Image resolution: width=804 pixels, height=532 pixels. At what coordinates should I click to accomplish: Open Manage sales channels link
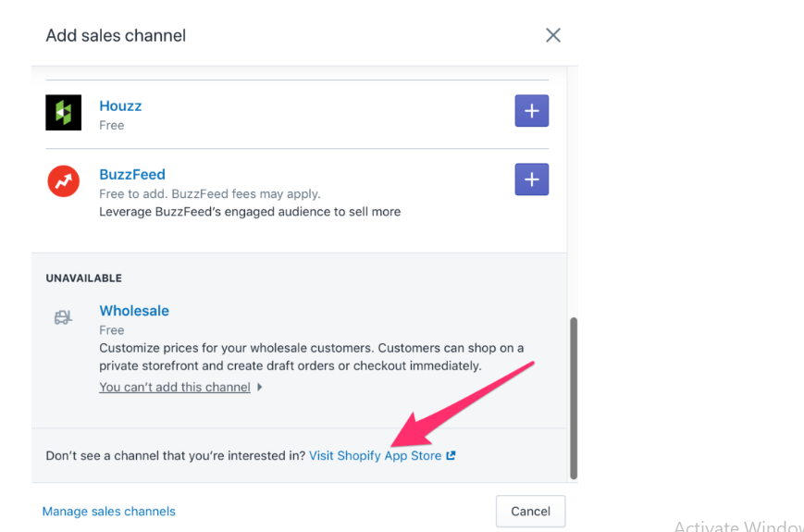click(108, 512)
